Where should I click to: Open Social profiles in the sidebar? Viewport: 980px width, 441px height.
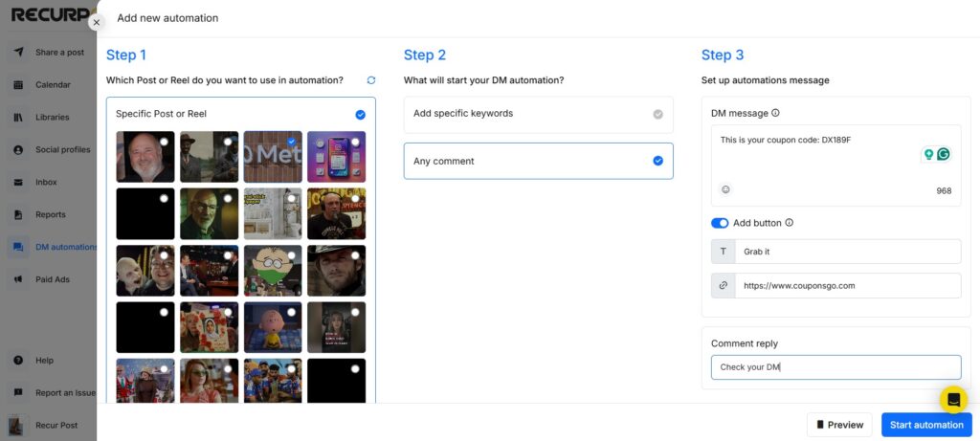pyautogui.click(x=62, y=150)
